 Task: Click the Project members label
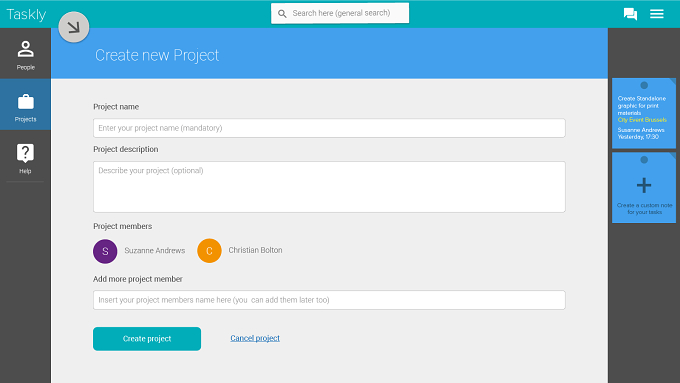click(123, 226)
